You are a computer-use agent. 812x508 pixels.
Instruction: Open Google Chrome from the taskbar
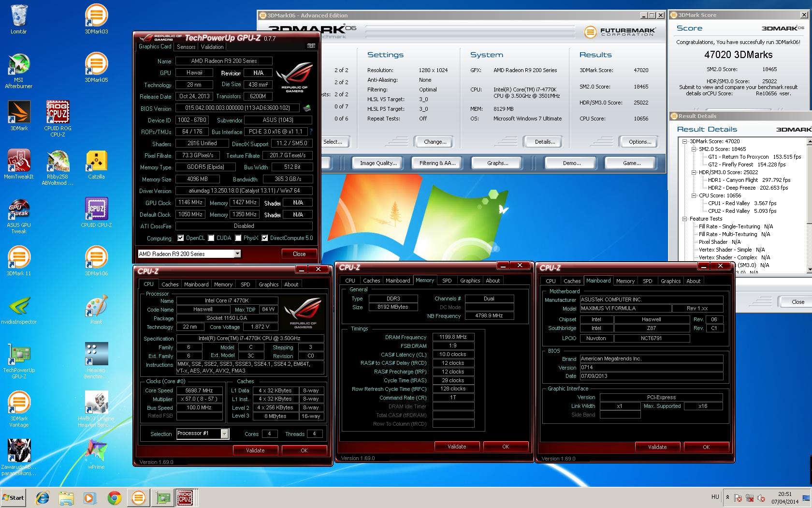[x=114, y=498]
